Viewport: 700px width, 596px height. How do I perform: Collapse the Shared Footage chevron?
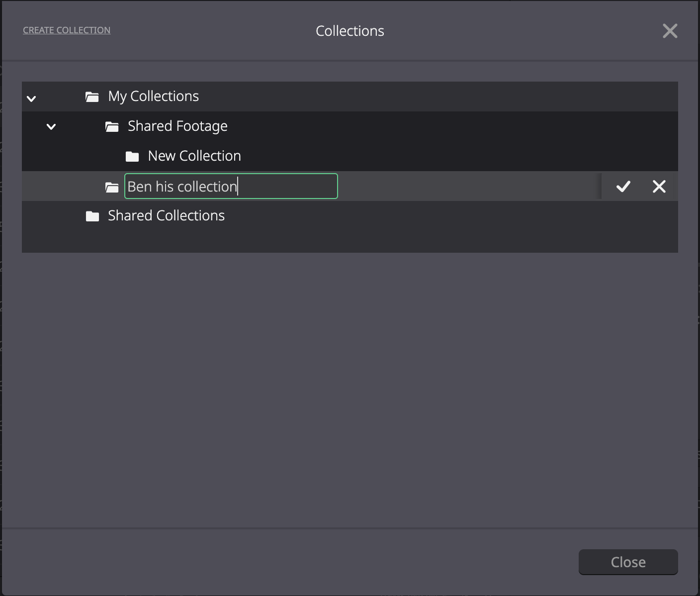tap(51, 127)
